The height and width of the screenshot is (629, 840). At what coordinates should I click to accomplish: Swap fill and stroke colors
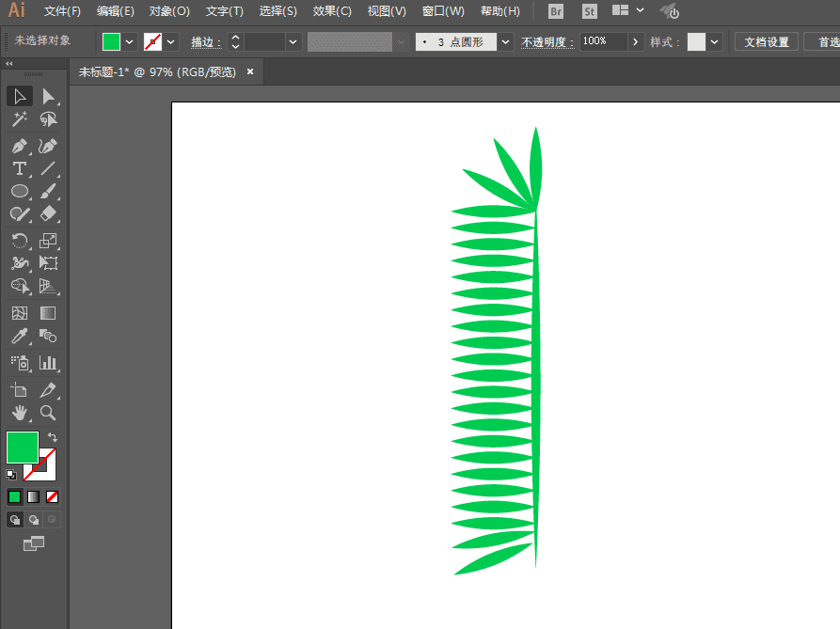[x=53, y=437]
